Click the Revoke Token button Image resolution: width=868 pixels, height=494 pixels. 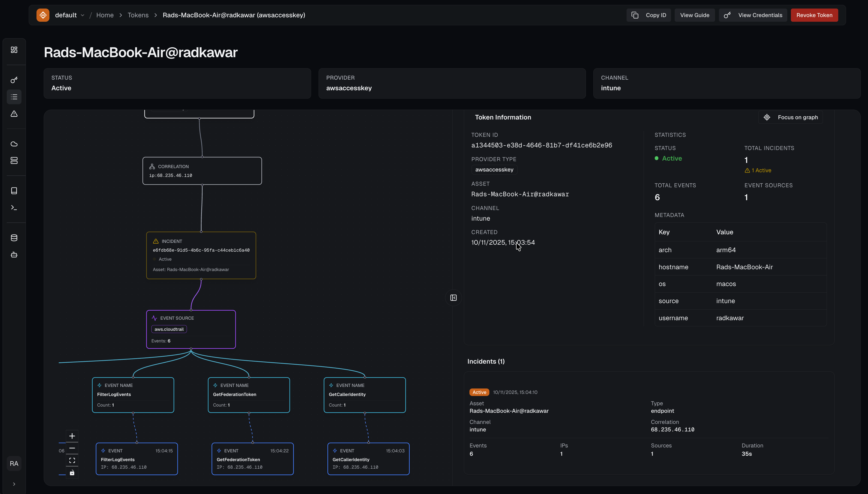click(814, 15)
